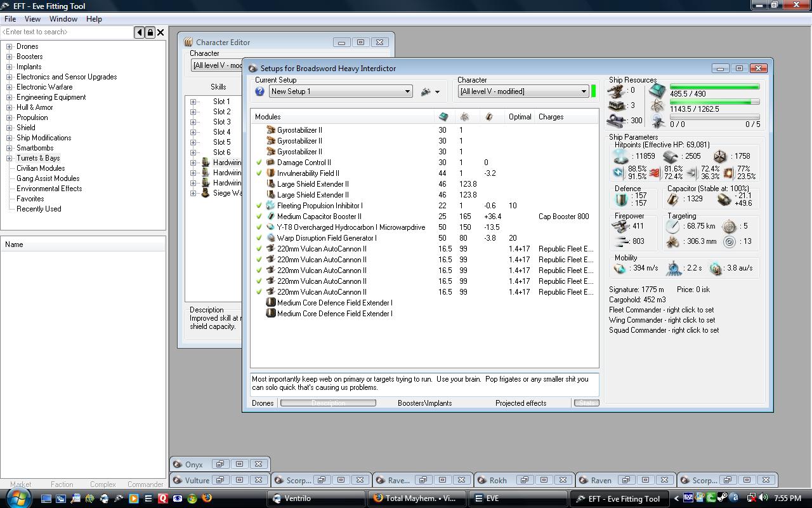
Task: Open the Window menu
Action: pyautogui.click(x=63, y=19)
